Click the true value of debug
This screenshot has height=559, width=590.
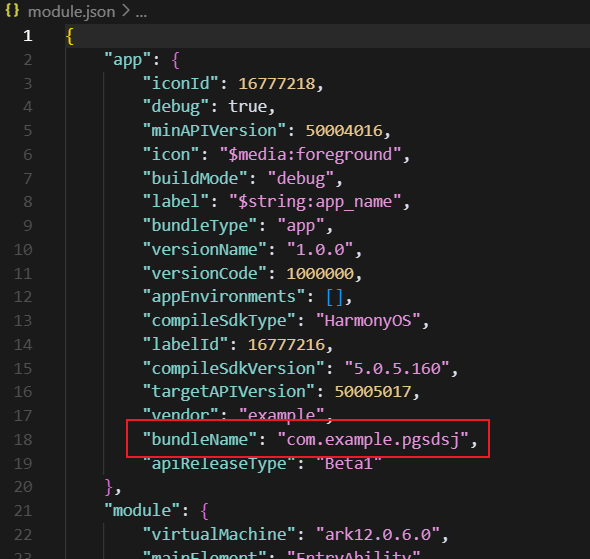click(x=248, y=107)
